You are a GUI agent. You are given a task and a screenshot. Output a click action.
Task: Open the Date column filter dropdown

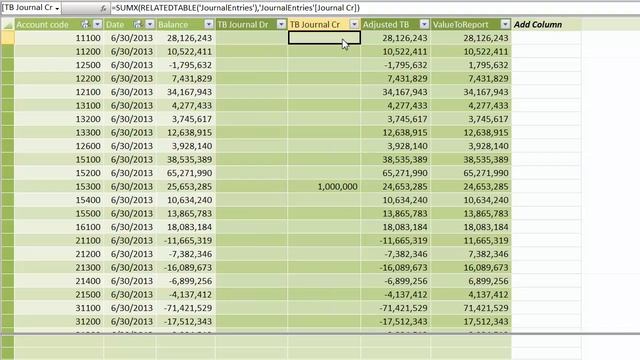tap(150, 24)
